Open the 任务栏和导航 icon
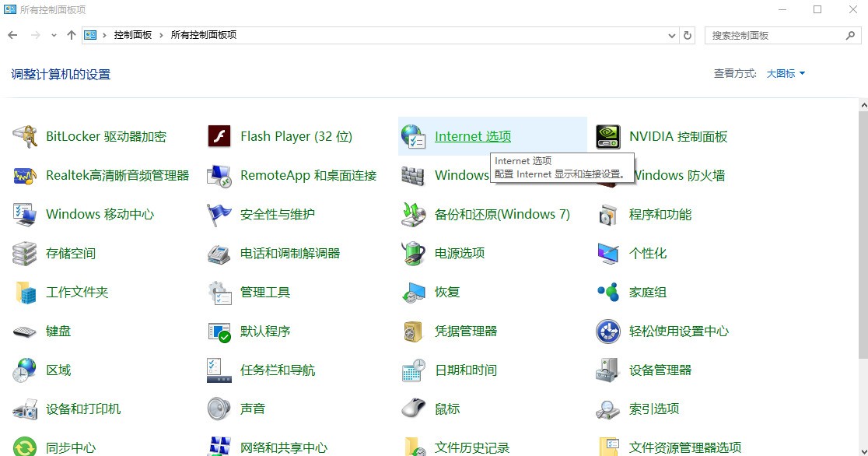This screenshot has height=456, width=868. tap(219, 370)
